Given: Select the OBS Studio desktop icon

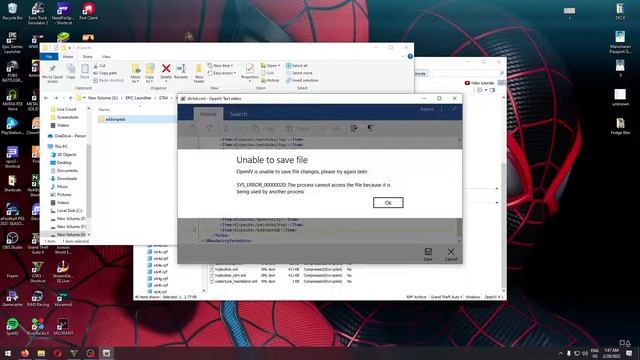Looking at the screenshot, I should [x=12, y=241].
